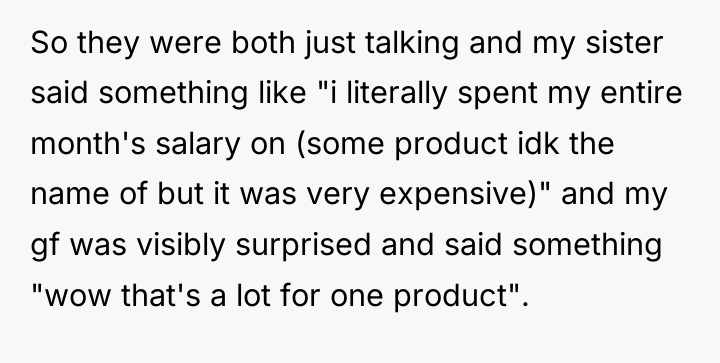Click the word "salary" in third line
The width and height of the screenshot is (720, 363).
198,145
